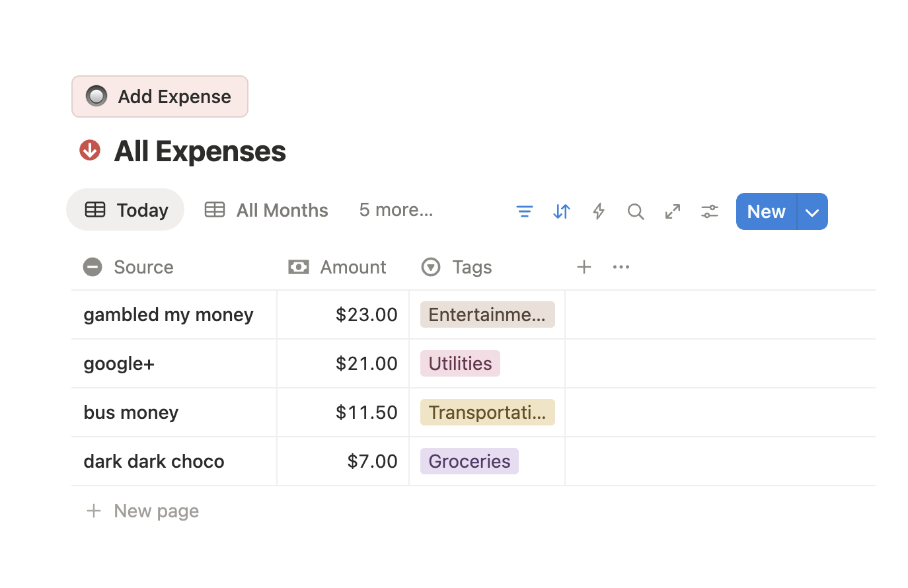Open search within the expenses database
908x588 pixels.
pos(635,211)
